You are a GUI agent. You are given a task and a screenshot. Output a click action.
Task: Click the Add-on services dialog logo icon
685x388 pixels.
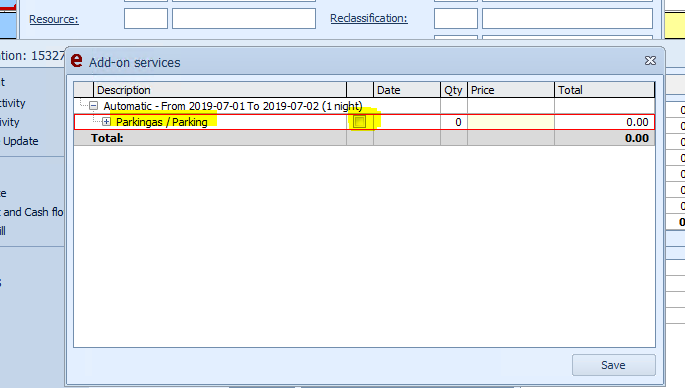pos(76,61)
